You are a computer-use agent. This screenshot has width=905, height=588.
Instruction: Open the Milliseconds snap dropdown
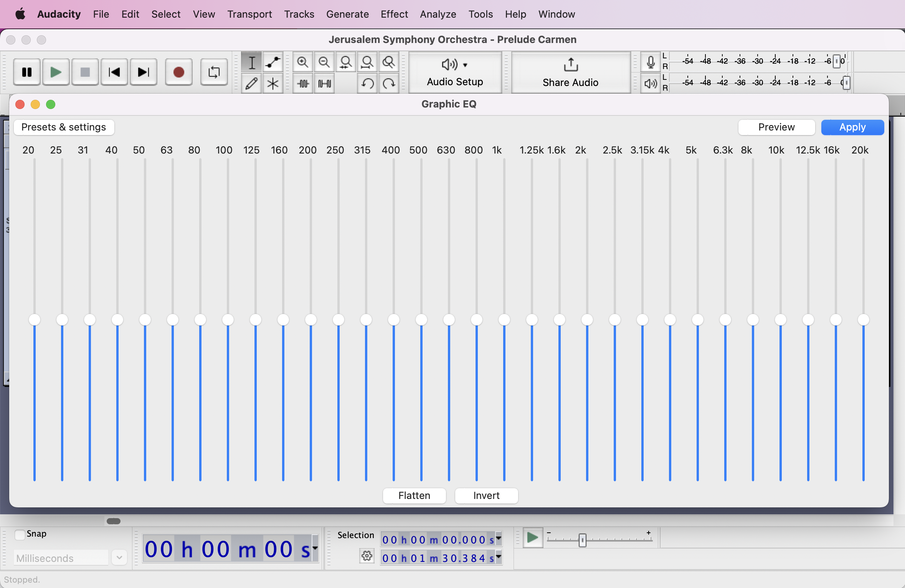119,558
